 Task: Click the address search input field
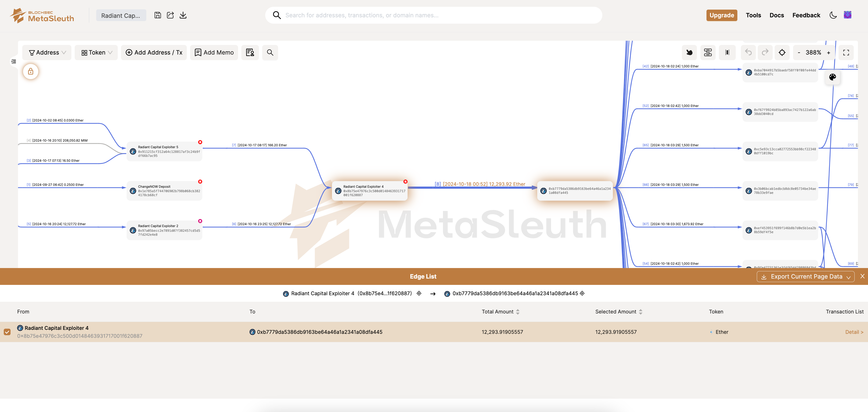point(438,15)
